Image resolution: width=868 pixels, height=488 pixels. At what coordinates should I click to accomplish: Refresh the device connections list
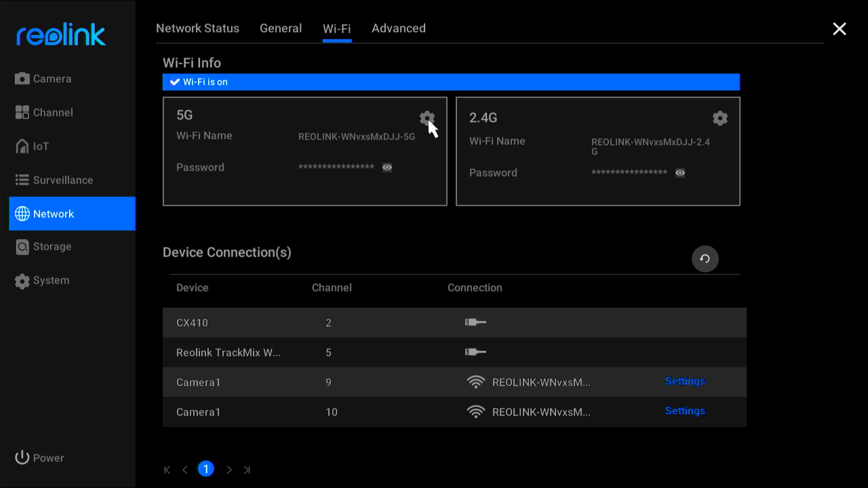pyautogui.click(x=705, y=259)
